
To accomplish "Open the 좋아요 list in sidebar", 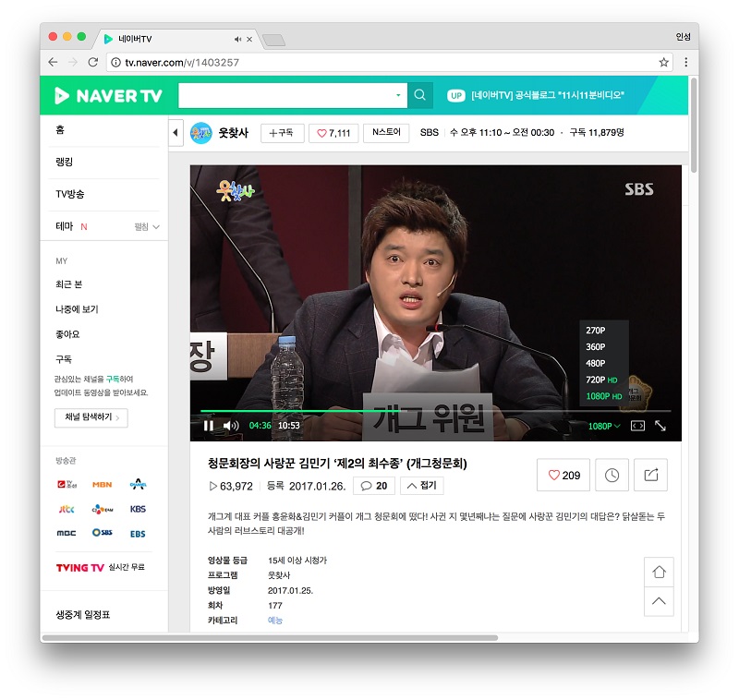I will point(67,334).
